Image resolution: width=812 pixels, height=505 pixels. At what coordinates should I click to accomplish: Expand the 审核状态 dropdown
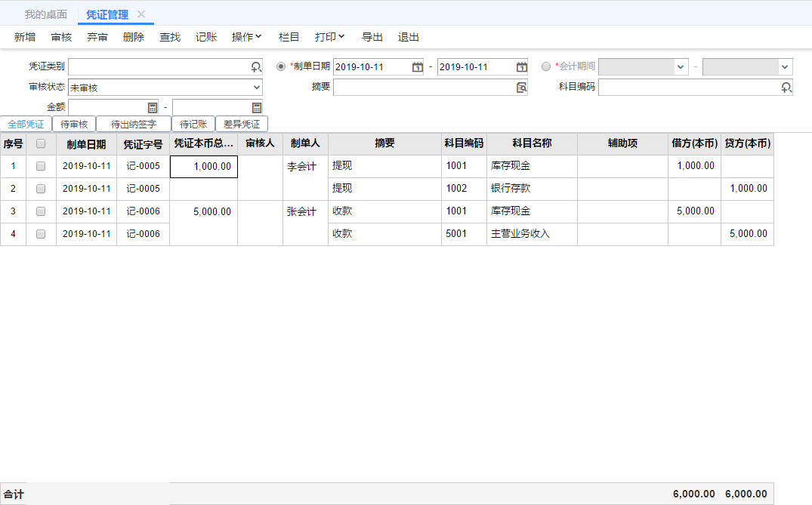(256, 88)
